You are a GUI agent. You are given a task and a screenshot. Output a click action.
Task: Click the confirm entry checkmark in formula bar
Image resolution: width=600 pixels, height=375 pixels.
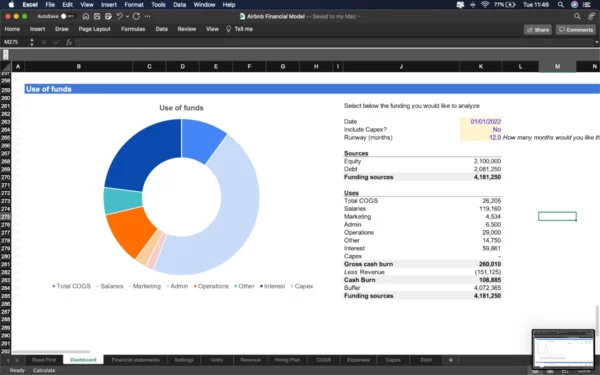[x=56, y=42]
